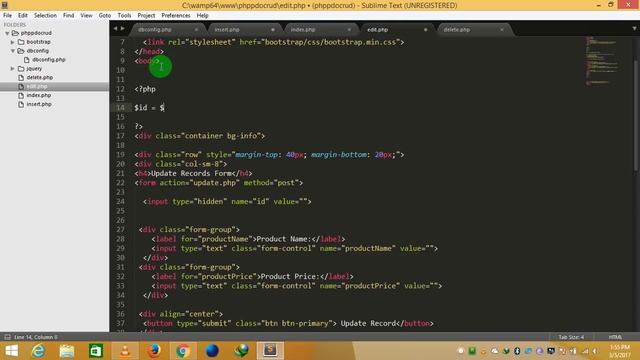Click line number 24 in gutter
This screenshot has height=360, width=640.
pos(120,202)
